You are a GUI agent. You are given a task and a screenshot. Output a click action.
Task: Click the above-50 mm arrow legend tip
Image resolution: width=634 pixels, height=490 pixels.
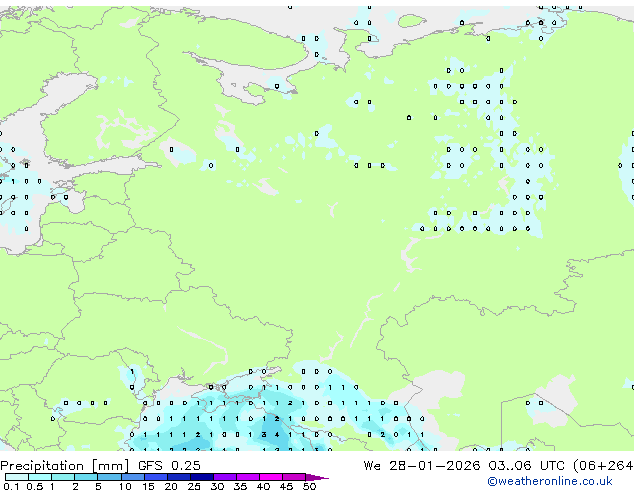[x=317, y=478]
